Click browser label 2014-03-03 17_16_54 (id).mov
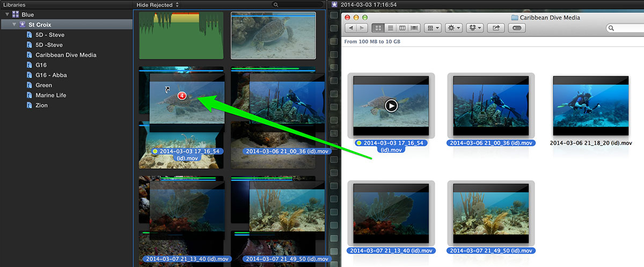Image resolution: width=644 pixels, height=267 pixels. coord(187,155)
